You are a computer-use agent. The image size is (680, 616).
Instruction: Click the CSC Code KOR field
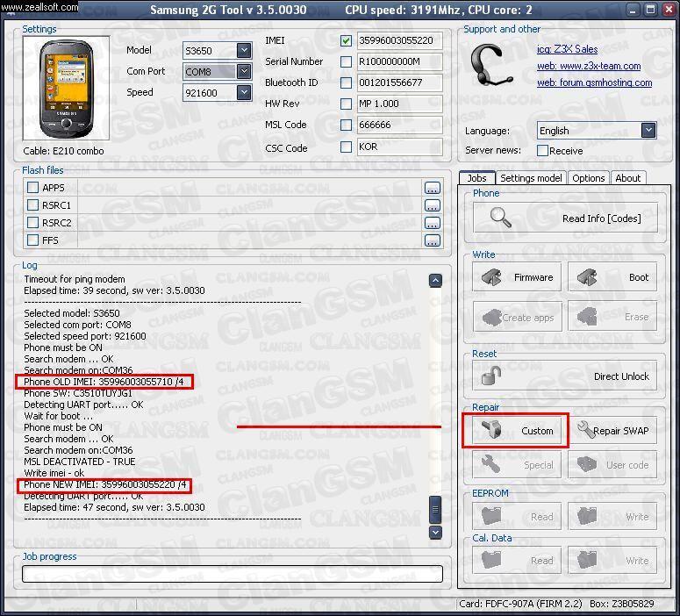(x=399, y=147)
